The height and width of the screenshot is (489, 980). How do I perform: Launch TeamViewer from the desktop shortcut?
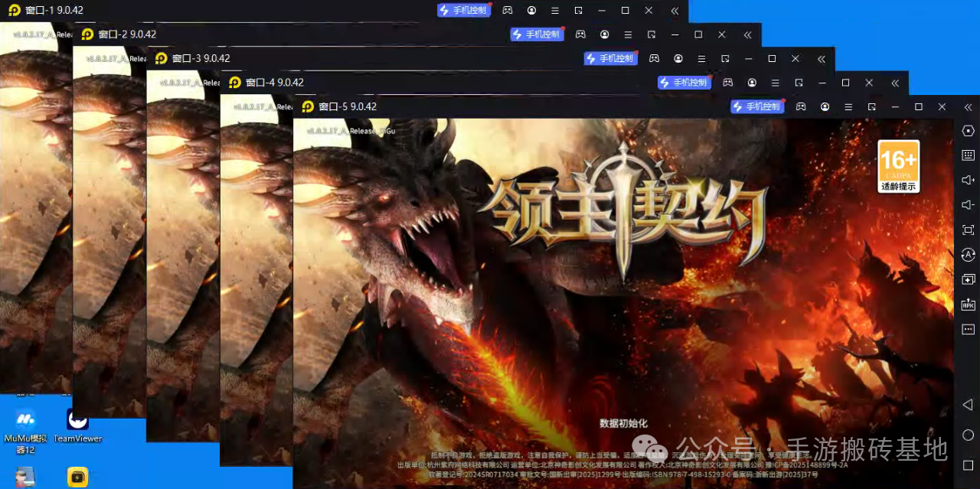click(x=77, y=421)
